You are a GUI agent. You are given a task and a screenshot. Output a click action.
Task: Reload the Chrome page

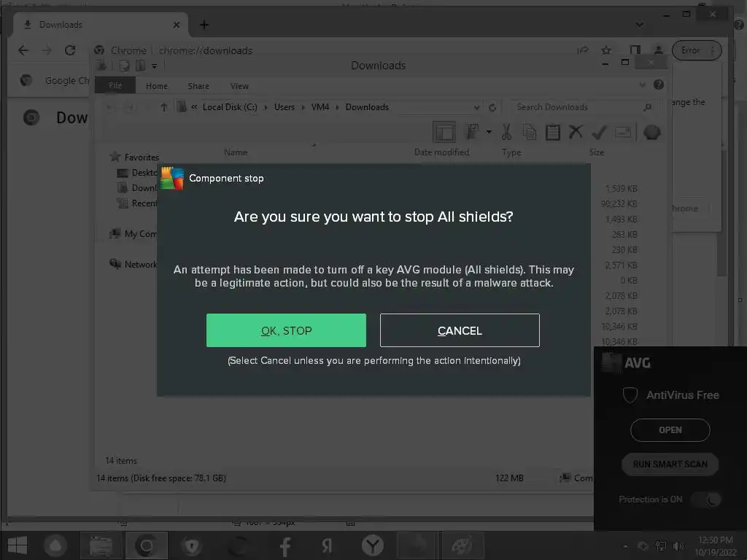pyautogui.click(x=70, y=50)
